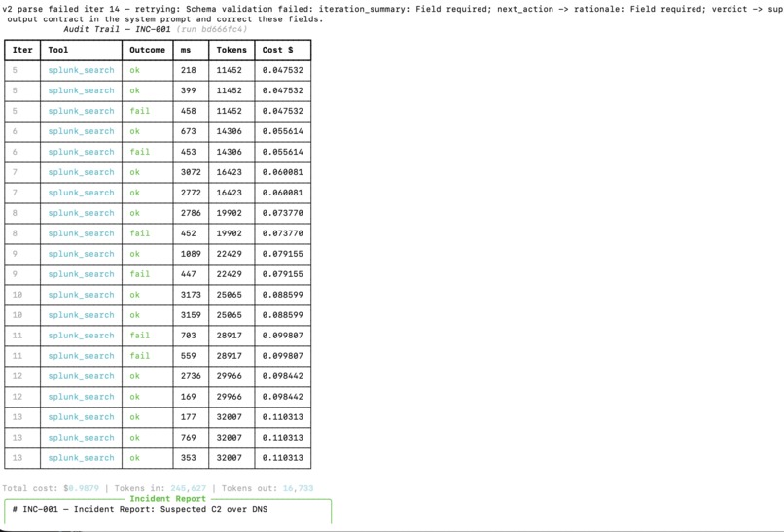
Task: Click "fail" outcome in the 458 ms row
Action: point(139,111)
